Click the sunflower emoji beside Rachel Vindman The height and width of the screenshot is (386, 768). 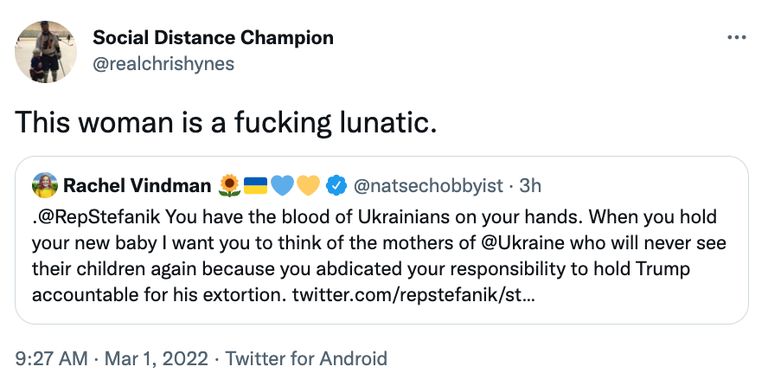[x=229, y=186]
